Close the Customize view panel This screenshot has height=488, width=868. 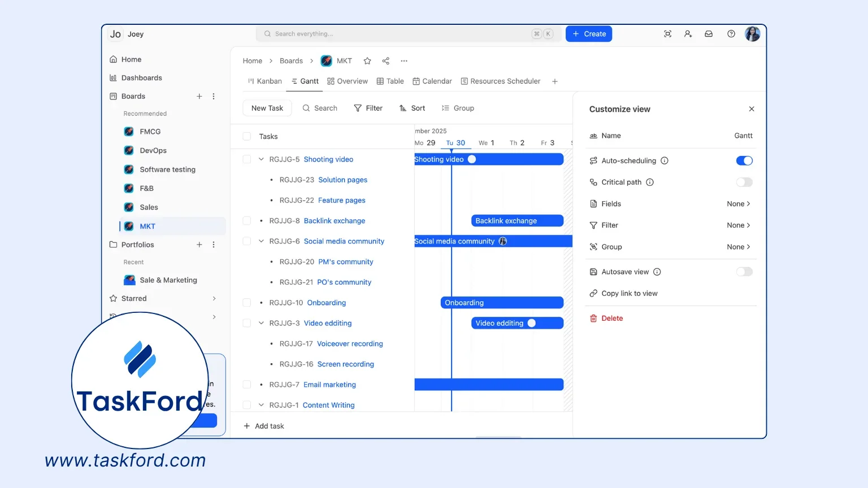[x=752, y=109]
